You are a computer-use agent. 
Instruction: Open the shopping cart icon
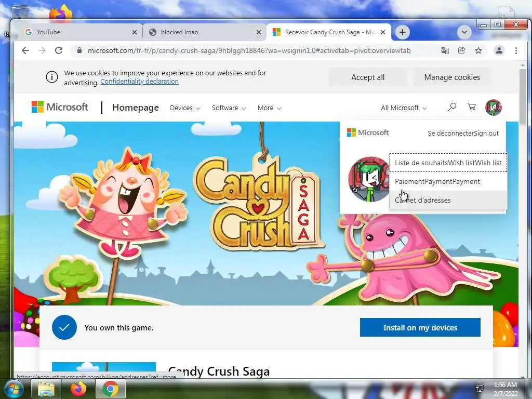point(472,107)
